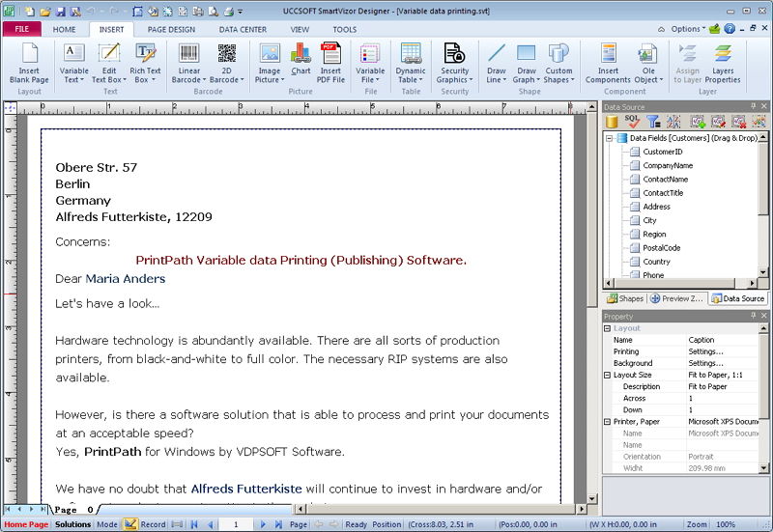Image resolution: width=773 pixels, height=532 pixels.
Task: Select the CustomerID data field
Action: coord(663,152)
